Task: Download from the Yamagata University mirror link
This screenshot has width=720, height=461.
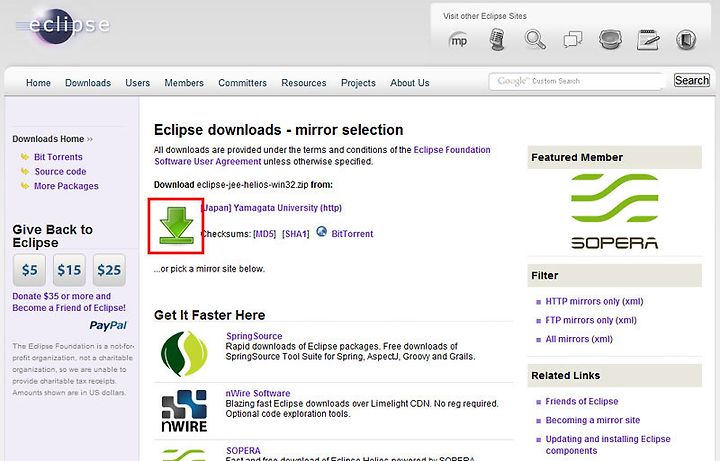Action: 272,208
